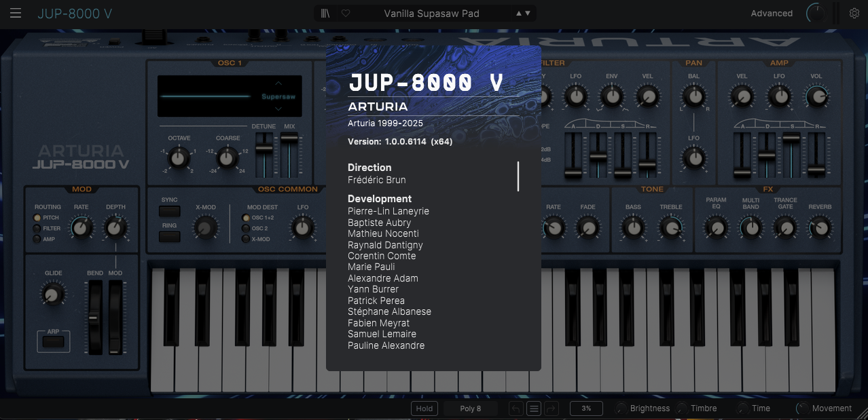868x420 pixels.
Task: Load the next preset with the down arrow
Action: 528,14
